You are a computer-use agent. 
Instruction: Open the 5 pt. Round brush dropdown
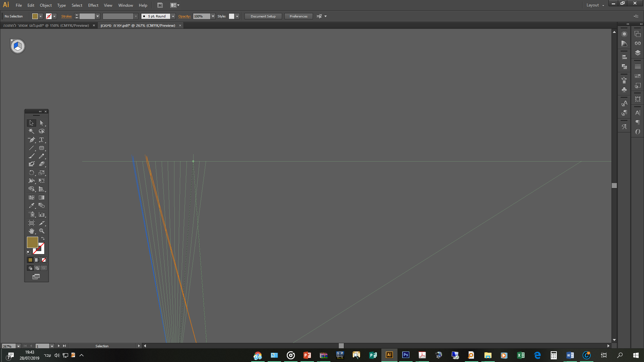coord(173,16)
